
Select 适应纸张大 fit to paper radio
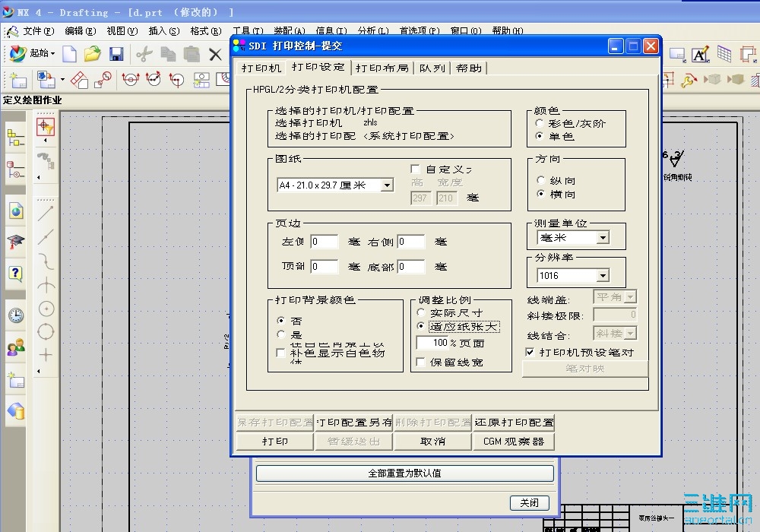[x=421, y=326]
